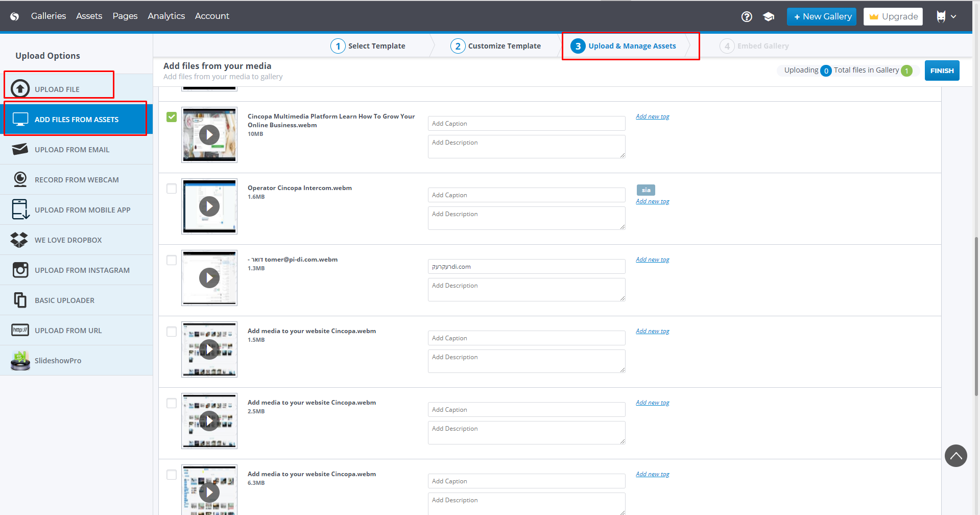Click the New Gallery button
Viewport: 980px width, 515px height.
pyautogui.click(x=821, y=17)
